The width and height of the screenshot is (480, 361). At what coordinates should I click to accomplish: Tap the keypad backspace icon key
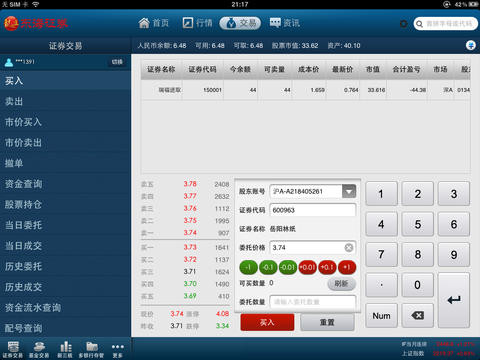click(x=417, y=315)
